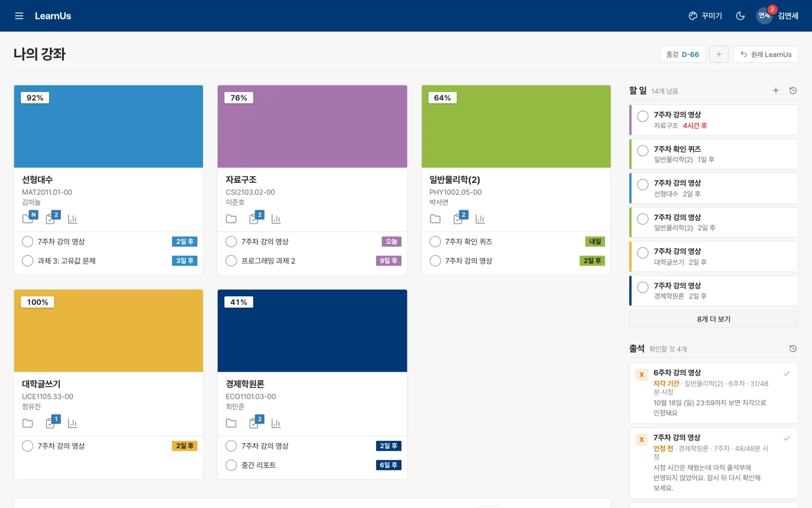Open the 선형대수 course title
Screen dimensions: 812x508
[x=38, y=180]
